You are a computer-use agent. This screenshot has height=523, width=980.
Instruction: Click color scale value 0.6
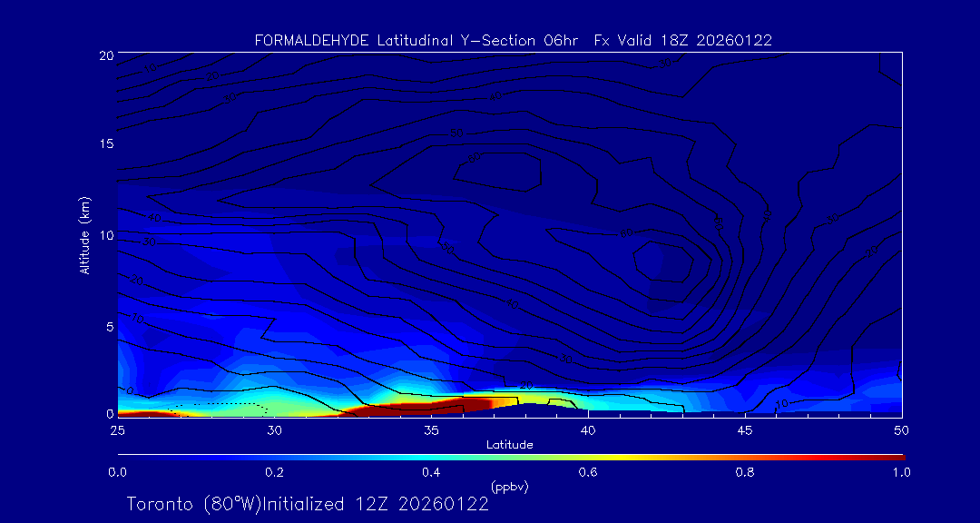[x=588, y=472]
